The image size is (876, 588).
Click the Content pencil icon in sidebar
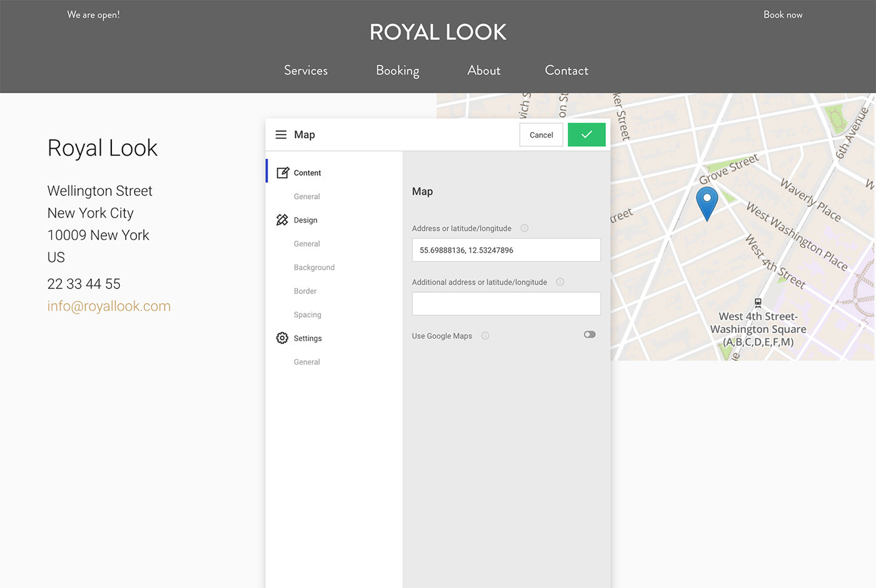(283, 173)
